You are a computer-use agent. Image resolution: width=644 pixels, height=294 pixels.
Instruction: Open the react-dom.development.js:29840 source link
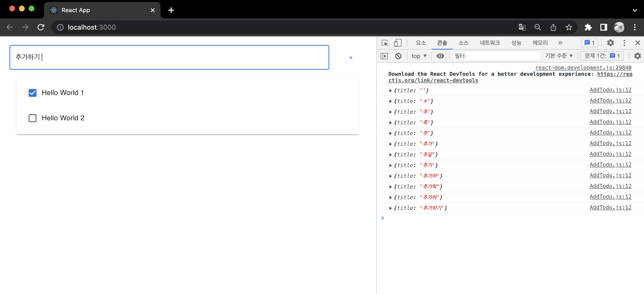click(583, 68)
